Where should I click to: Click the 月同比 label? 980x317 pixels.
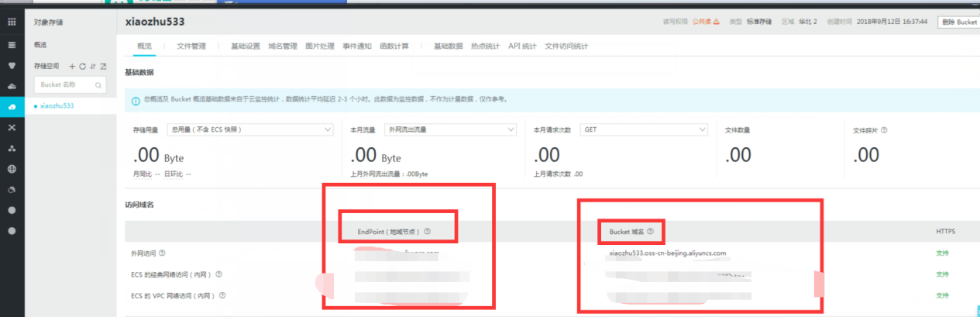pos(143,174)
